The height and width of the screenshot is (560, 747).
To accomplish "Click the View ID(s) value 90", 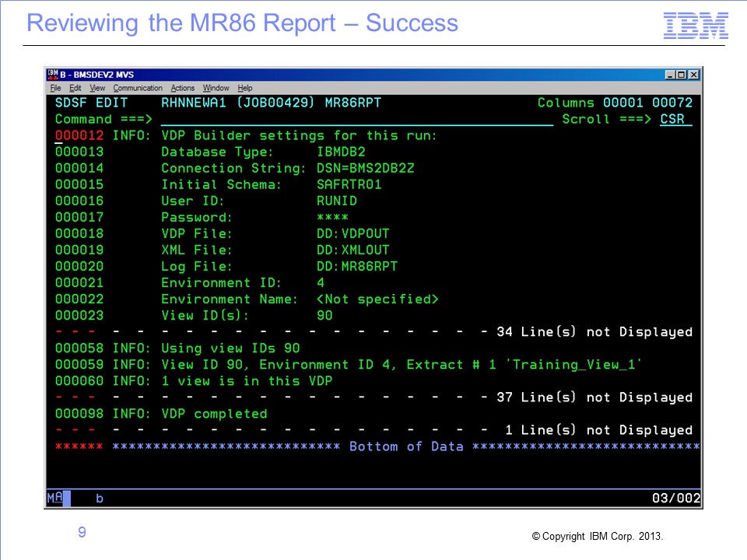I will [325, 315].
